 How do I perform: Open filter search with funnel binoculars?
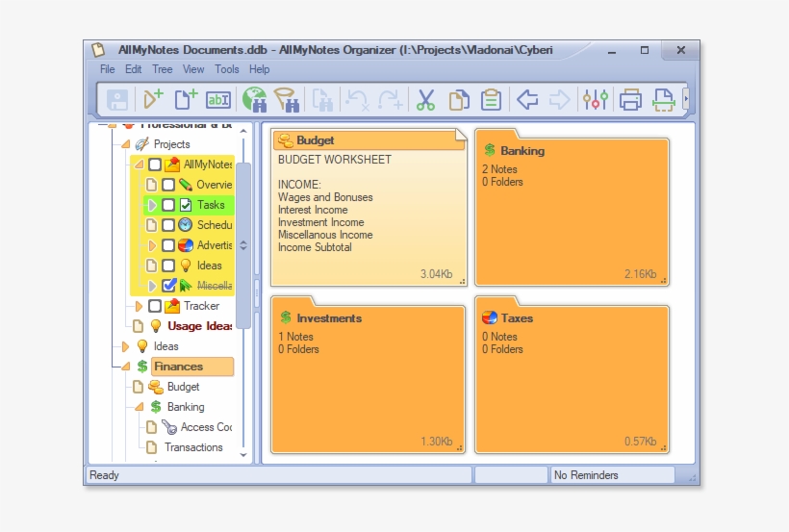click(x=287, y=99)
